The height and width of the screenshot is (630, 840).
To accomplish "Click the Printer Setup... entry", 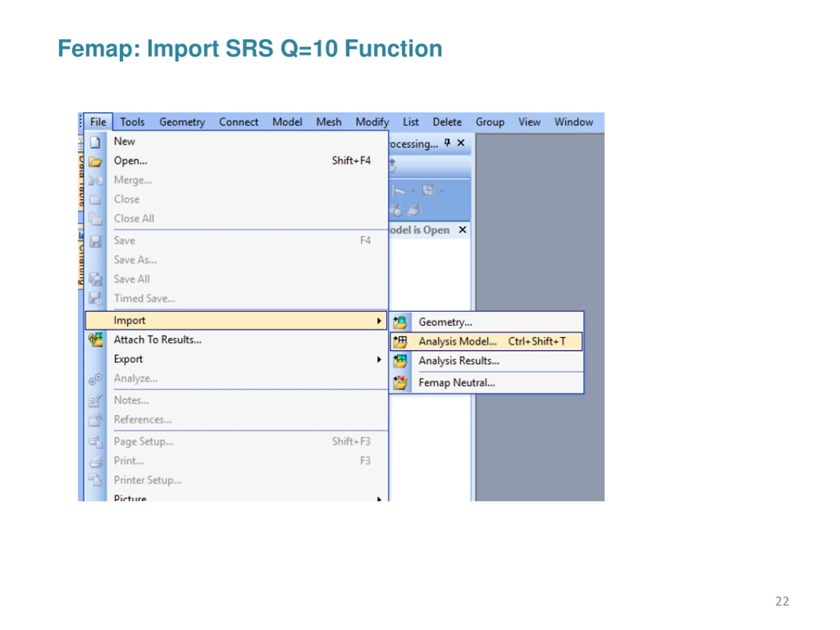I will pos(236,480).
